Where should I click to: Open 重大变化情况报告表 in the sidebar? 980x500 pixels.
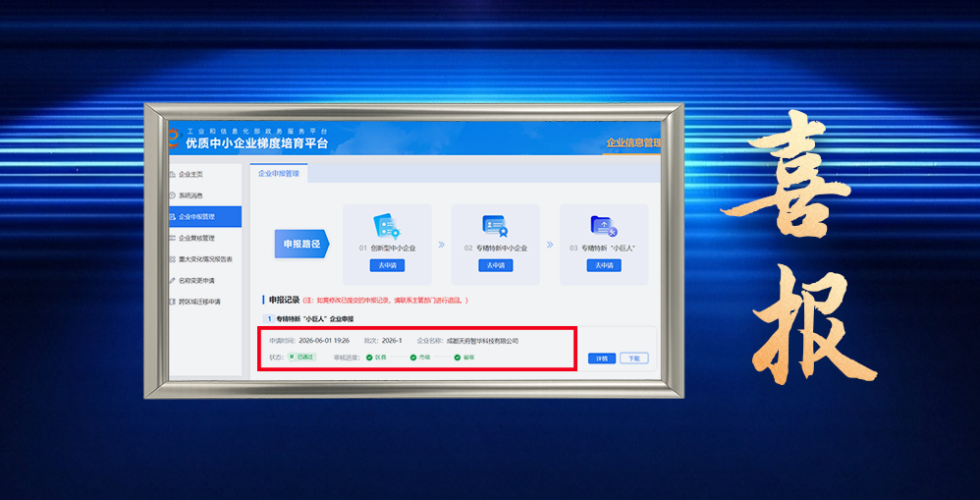205,259
